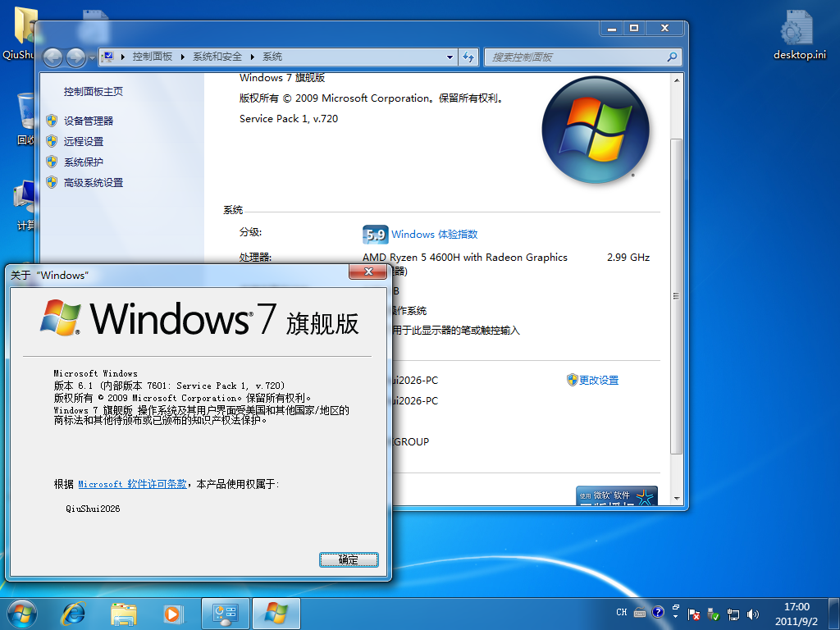Select 系统和安全 in the breadcrumb path
This screenshot has width=840, height=630.
(217, 57)
